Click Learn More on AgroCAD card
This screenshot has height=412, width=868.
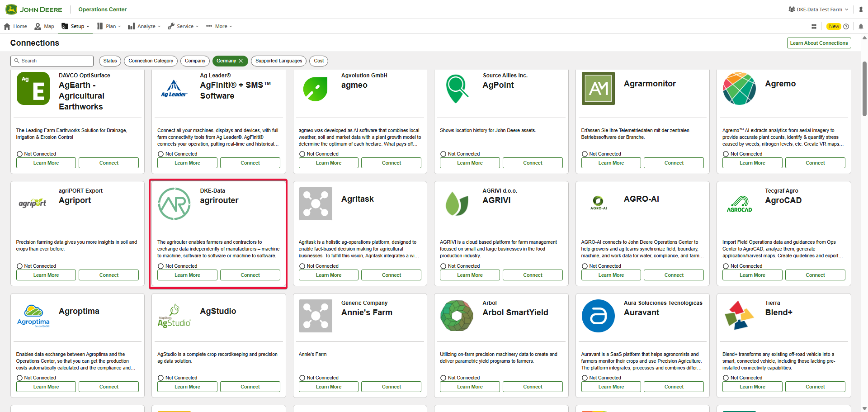pos(752,275)
